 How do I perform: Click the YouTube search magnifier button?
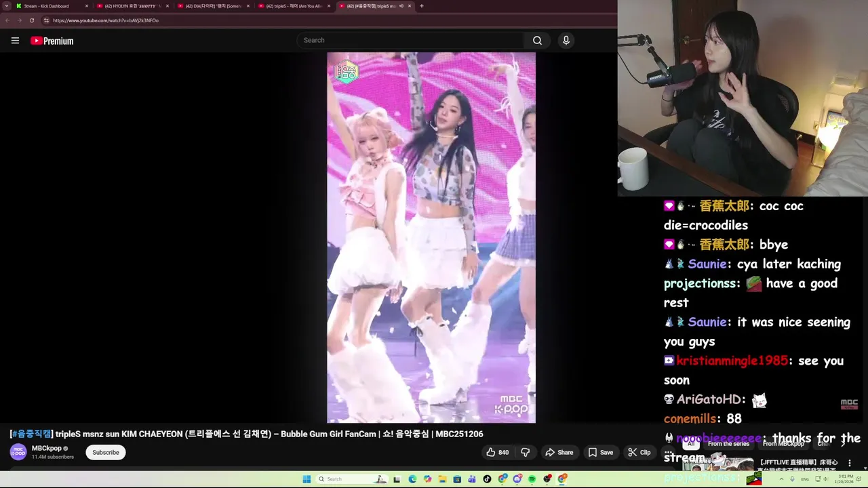point(537,40)
